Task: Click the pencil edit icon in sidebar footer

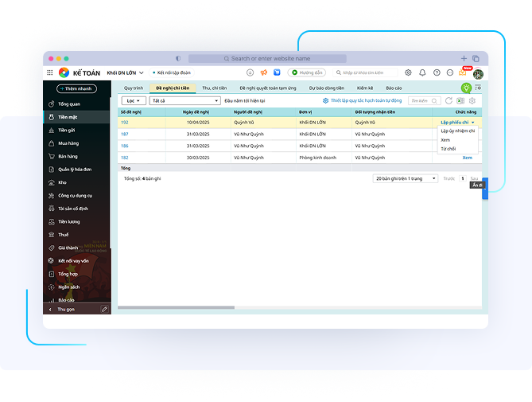Action: click(x=104, y=309)
